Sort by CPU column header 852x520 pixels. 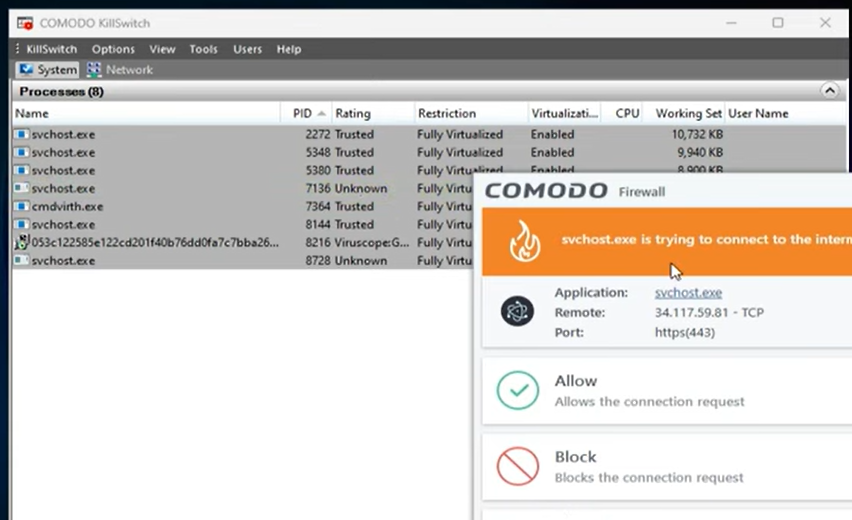point(622,113)
